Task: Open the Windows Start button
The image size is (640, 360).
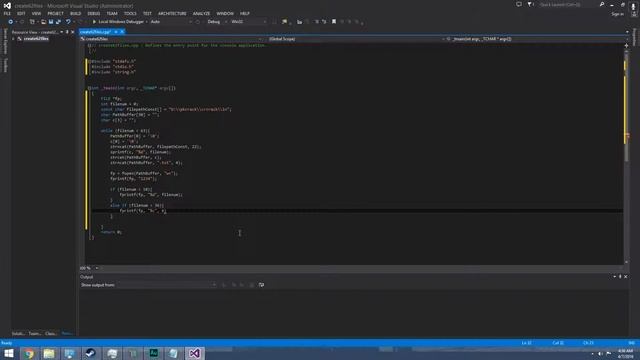Action: click(9, 353)
